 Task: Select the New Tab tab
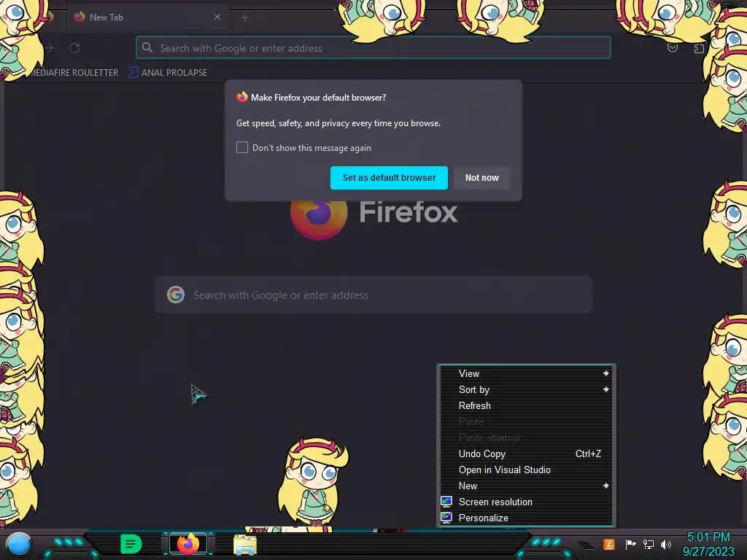(x=148, y=17)
